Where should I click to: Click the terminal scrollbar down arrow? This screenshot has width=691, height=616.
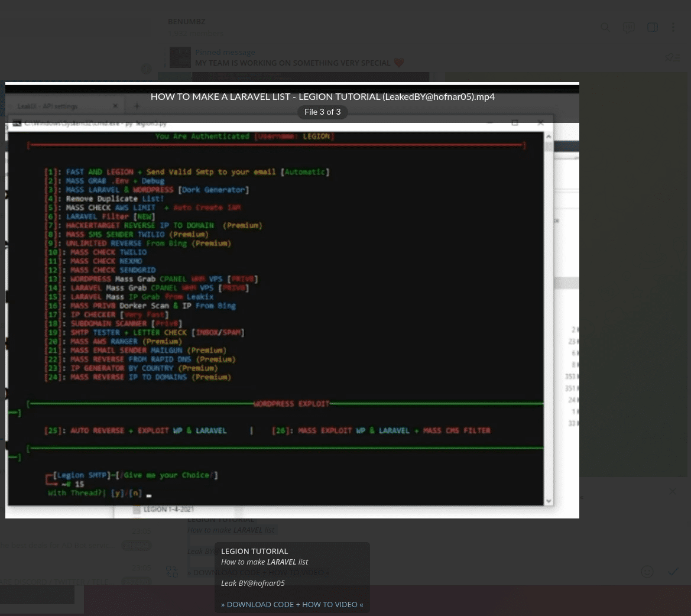[x=549, y=500]
